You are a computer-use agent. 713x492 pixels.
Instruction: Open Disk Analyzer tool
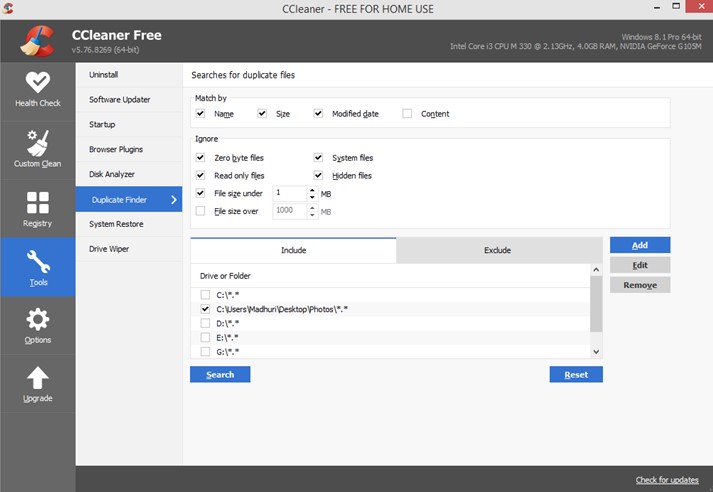129,174
